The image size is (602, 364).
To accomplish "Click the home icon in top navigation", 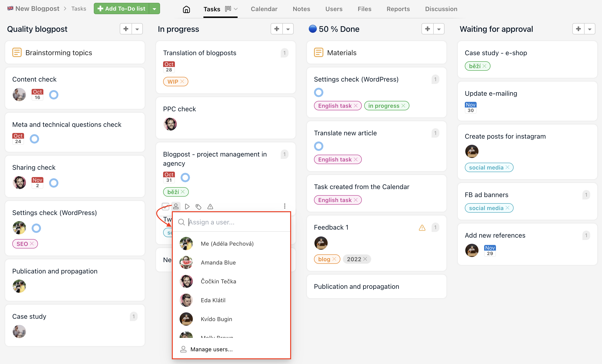I will 187,9.
